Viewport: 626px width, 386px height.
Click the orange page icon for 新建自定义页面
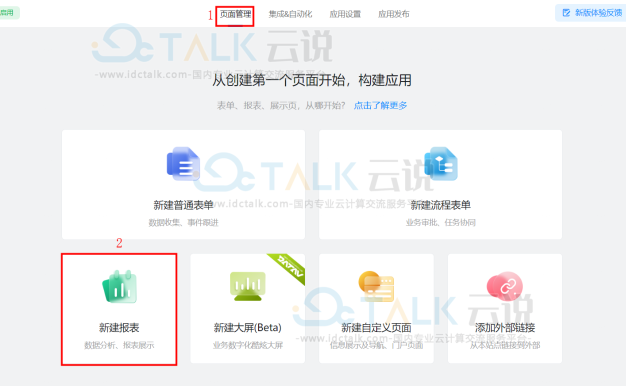pos(376,287)
